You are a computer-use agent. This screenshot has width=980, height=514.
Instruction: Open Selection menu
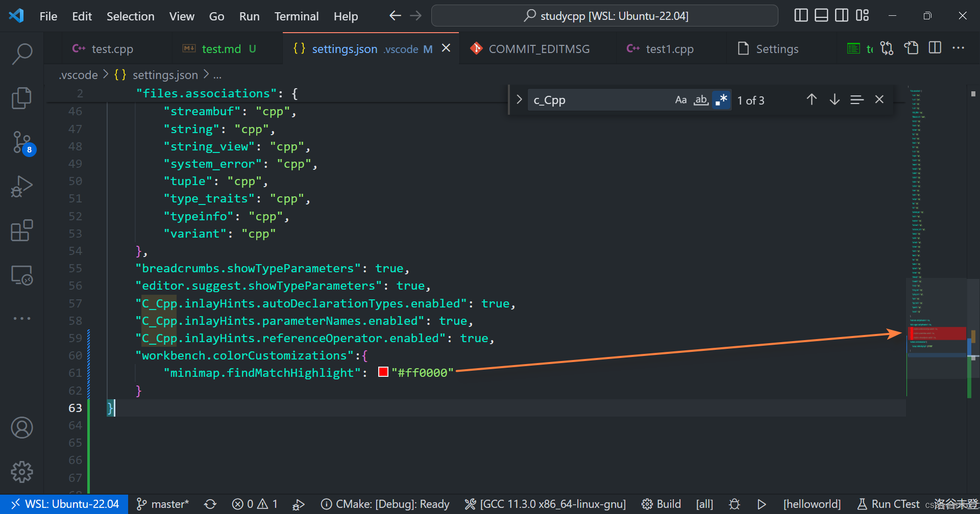click(x=131, y=16)
